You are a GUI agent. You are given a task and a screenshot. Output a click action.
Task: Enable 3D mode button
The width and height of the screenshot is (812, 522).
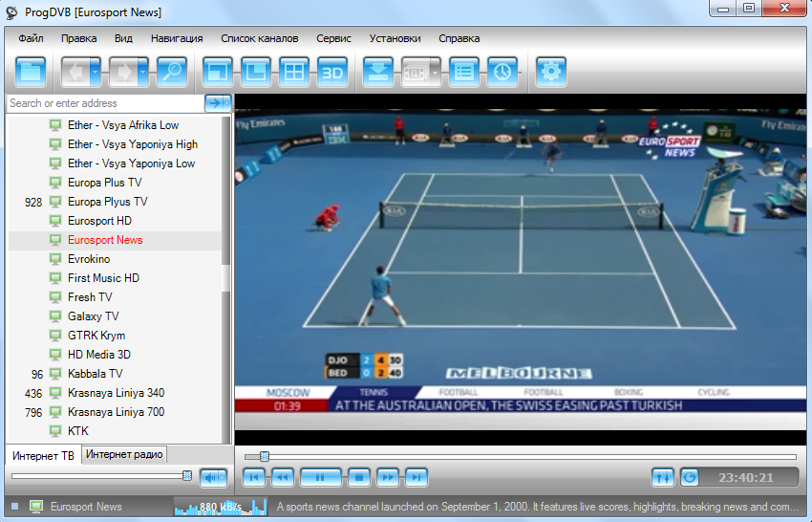[x=332, y=72]
